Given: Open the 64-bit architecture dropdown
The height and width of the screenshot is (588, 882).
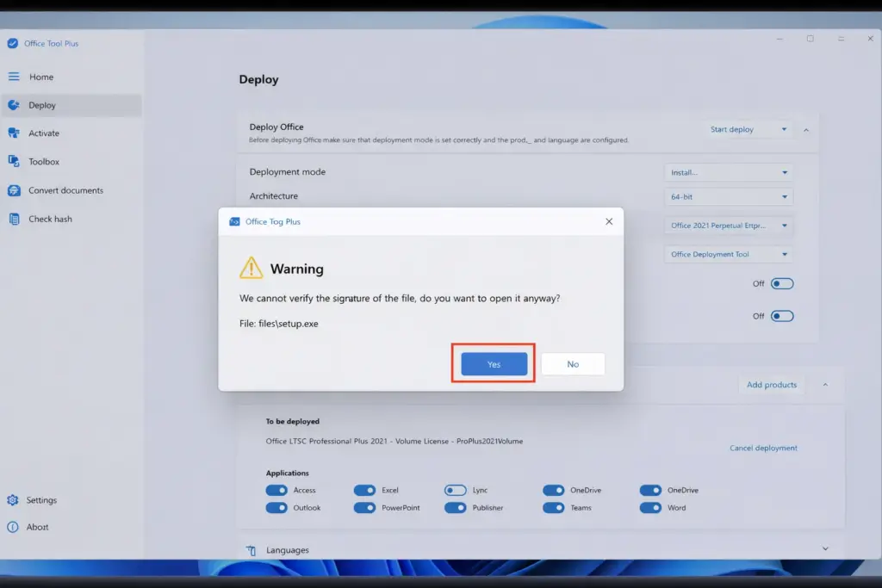Looking at the screenshot, I should coord(729,197).
